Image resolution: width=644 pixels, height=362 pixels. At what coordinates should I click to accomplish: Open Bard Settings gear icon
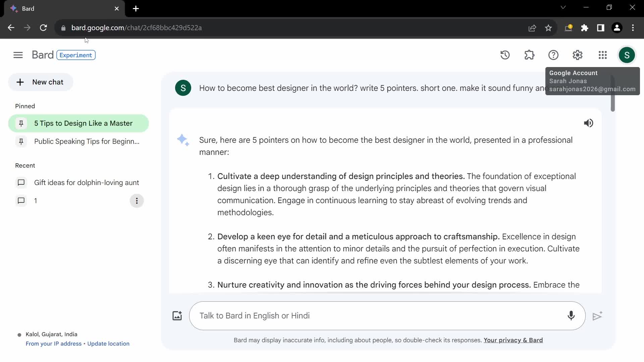point(578,55)
